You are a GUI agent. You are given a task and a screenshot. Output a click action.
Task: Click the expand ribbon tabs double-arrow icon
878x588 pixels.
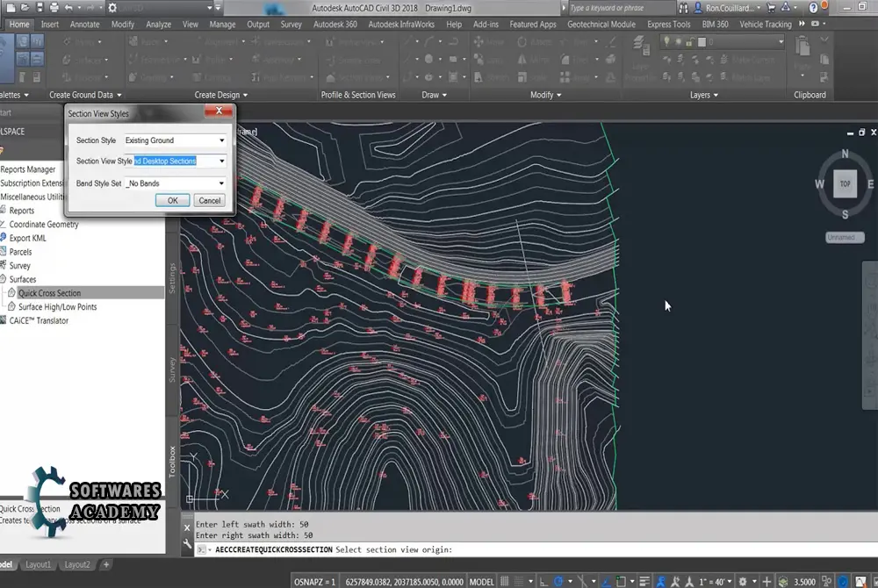[x=802, y=24]
